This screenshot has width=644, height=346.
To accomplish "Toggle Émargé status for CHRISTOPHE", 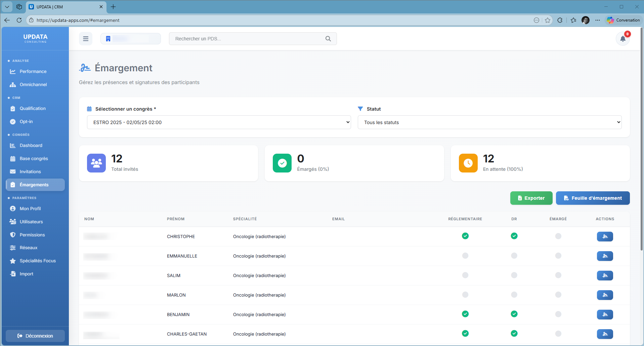I will 558,236.
